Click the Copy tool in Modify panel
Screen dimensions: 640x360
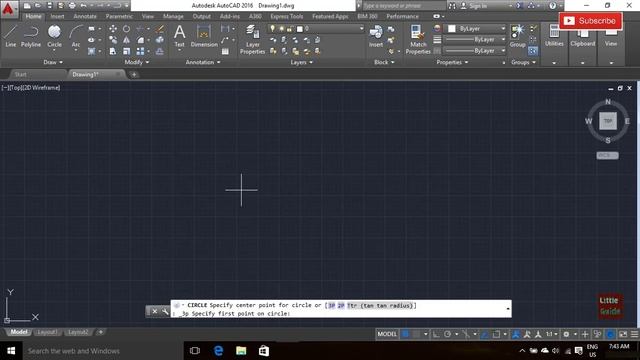pyautogui.click(x=113, y=40)
